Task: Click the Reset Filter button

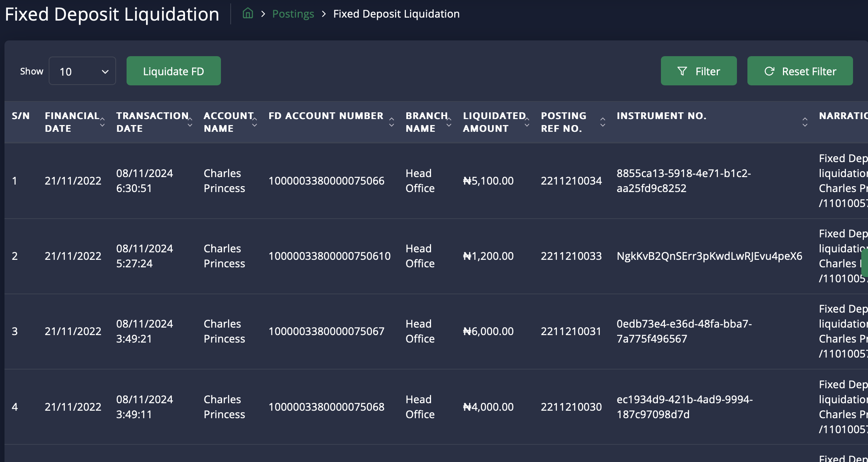Action: tap(800, 71)
